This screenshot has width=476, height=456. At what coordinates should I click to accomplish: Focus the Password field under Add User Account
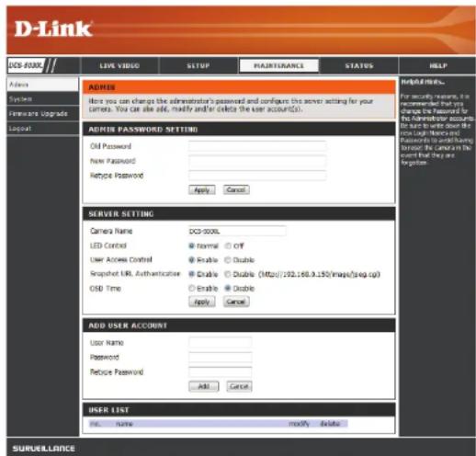tap(221, 357)
